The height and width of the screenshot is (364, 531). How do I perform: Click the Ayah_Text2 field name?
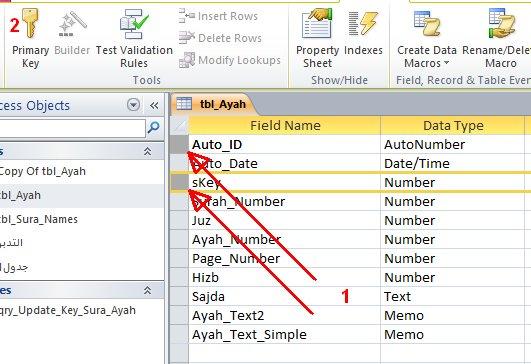coord(228,316)
